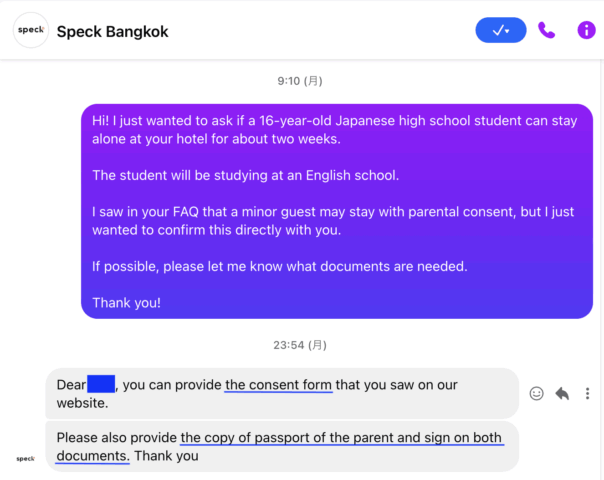Open more options for the consent form message
This screenshot has height=480, width=604.
[587, 393]
